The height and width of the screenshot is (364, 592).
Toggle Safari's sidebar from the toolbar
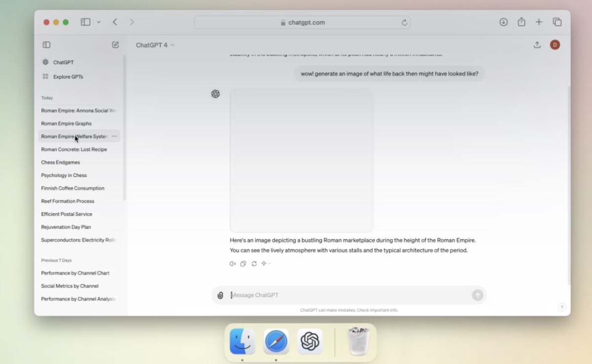tap(85, 22)
